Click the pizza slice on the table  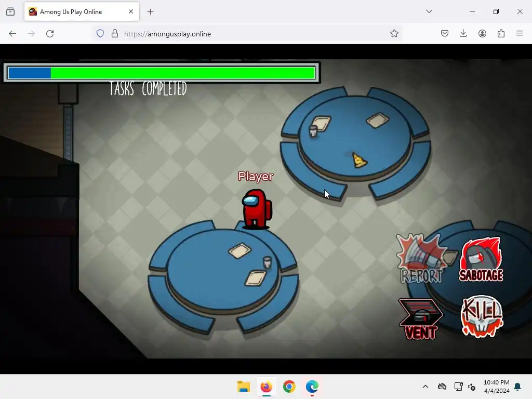(x=359, y=160)
